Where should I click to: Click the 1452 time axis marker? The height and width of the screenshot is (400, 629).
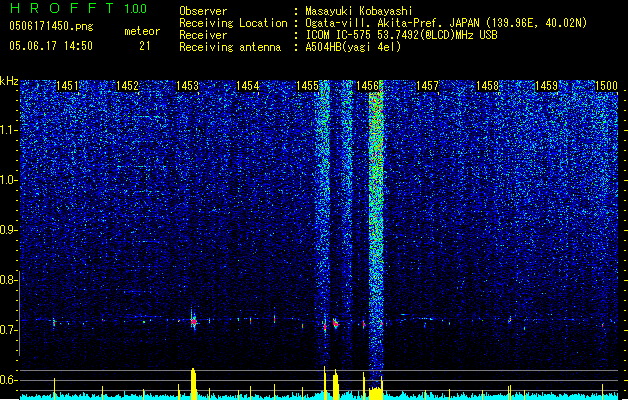click(127, 86)
